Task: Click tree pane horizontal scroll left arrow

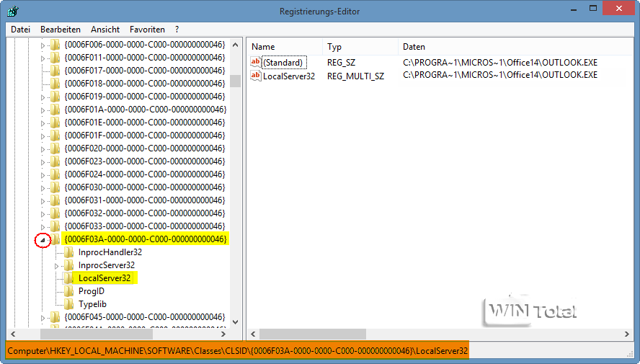Action: pyautogui.click(x=13, y=334)
